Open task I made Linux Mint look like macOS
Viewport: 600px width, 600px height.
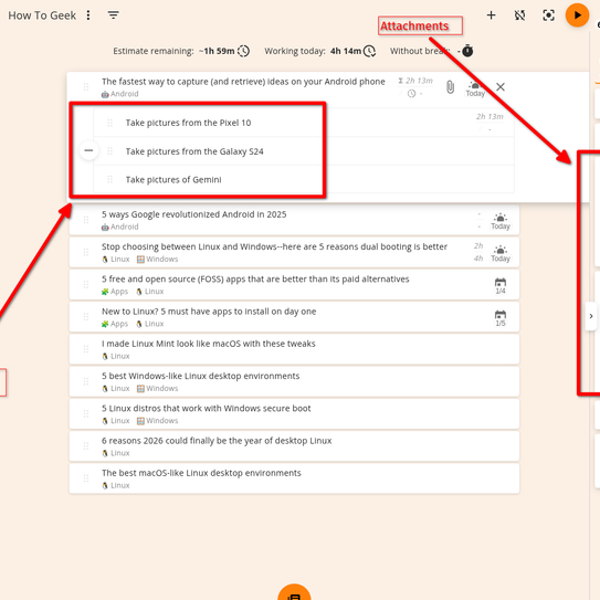point(208,344)
